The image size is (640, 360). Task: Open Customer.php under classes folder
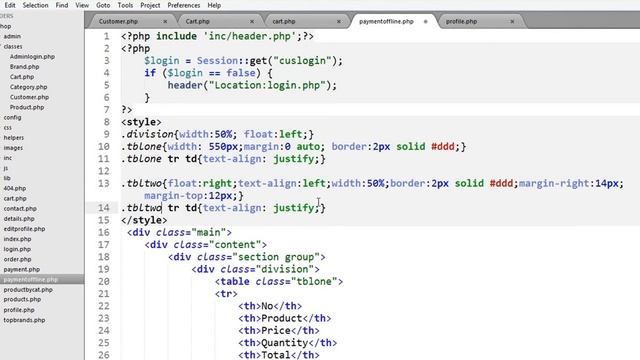[x=29, y=97]
